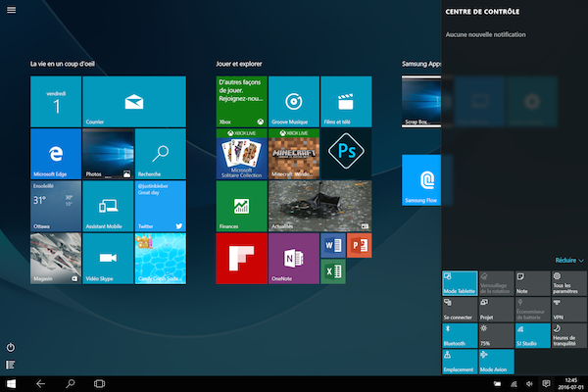Toggle the SJ Studio Wi-Fi quick action

(533, 336)
